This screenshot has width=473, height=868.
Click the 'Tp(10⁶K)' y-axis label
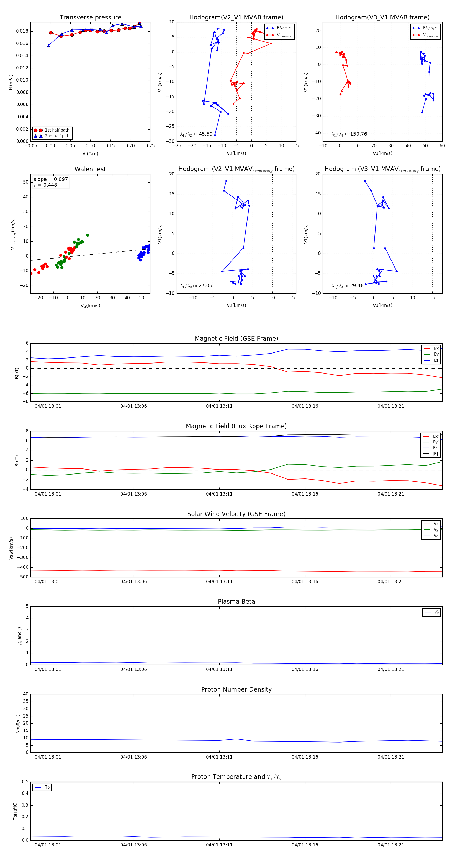coord(15,811)
